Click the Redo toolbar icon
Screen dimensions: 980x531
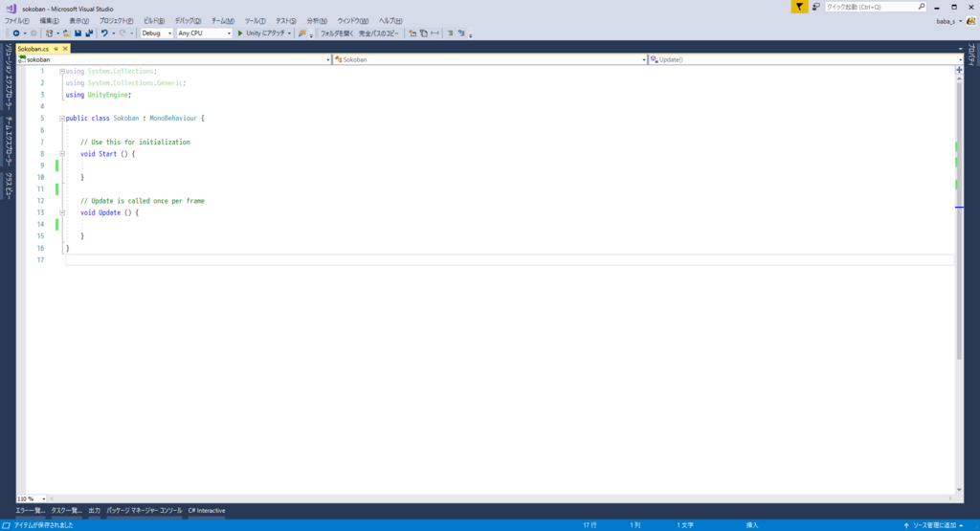[x=122, y=33]
